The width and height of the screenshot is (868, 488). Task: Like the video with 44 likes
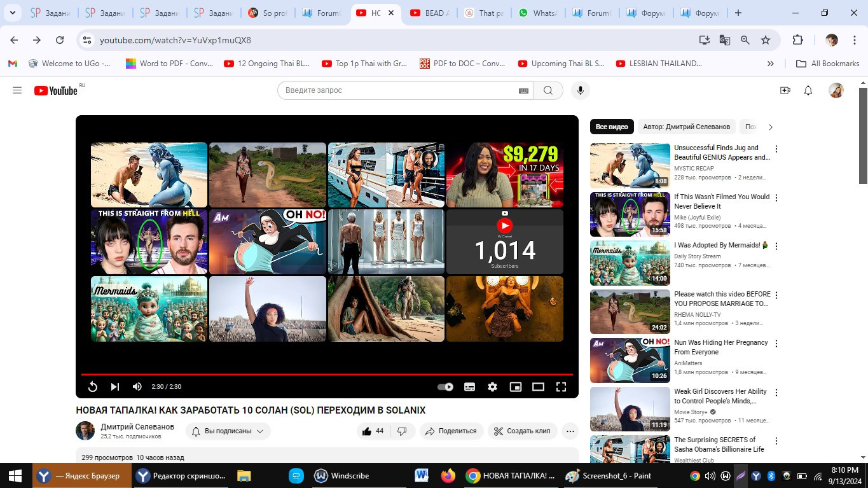coord(373,431)
